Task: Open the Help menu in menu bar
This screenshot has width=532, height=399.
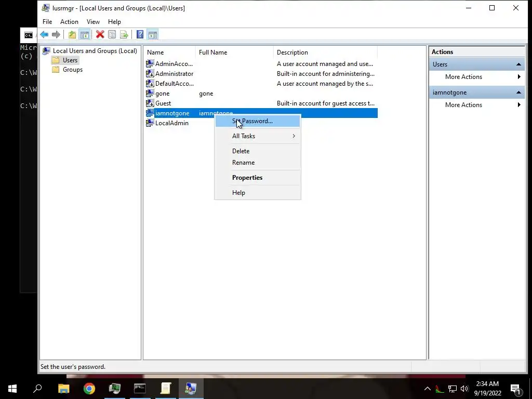Action: point(114,22)
